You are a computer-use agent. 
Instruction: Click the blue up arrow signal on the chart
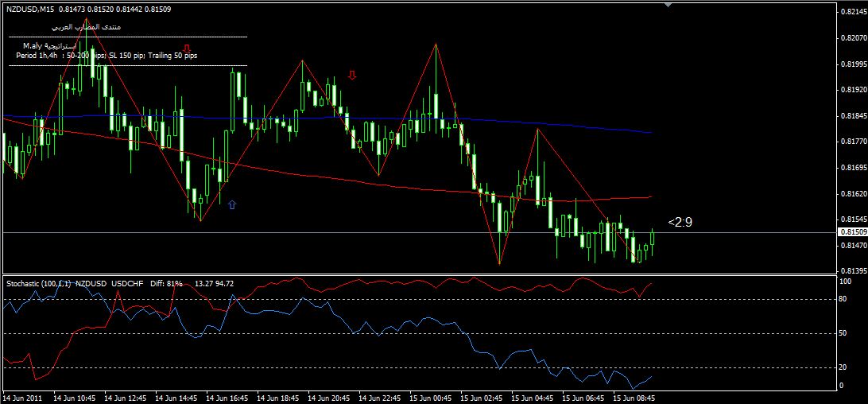pyautogui.click(x=232, y=204)
